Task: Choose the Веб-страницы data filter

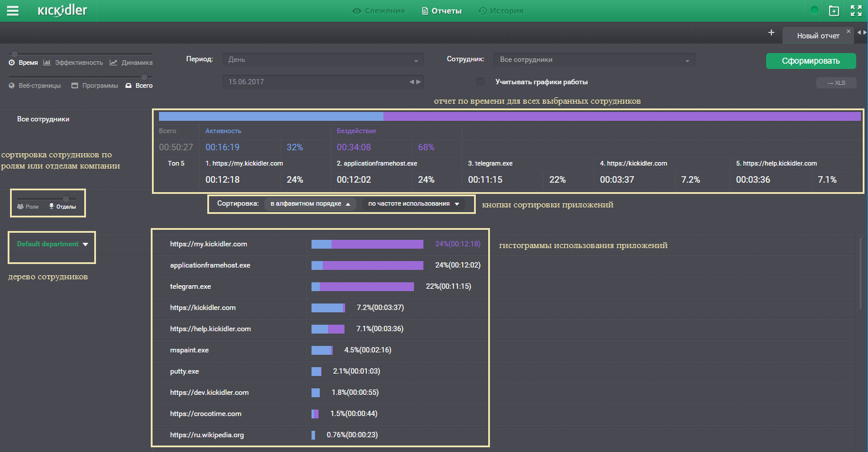Action: point(35,85)
